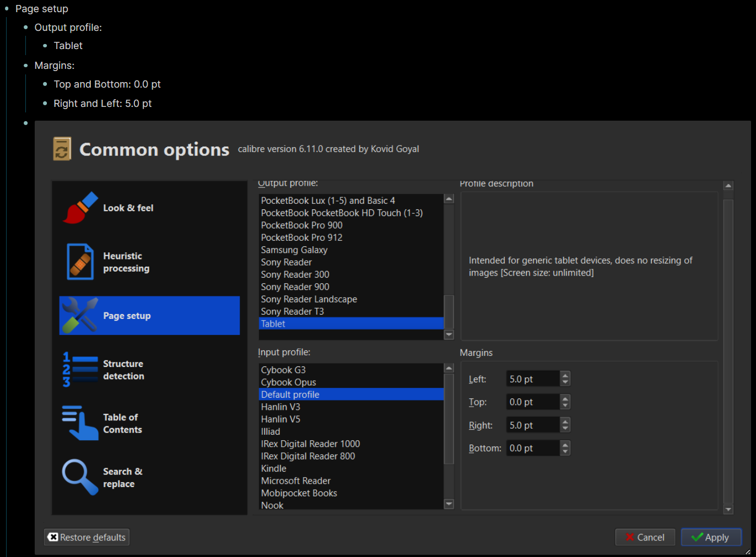The image size is (756, 557).
Task: Open Structure detection numbered list icon
Action: [x=80, y=370]
